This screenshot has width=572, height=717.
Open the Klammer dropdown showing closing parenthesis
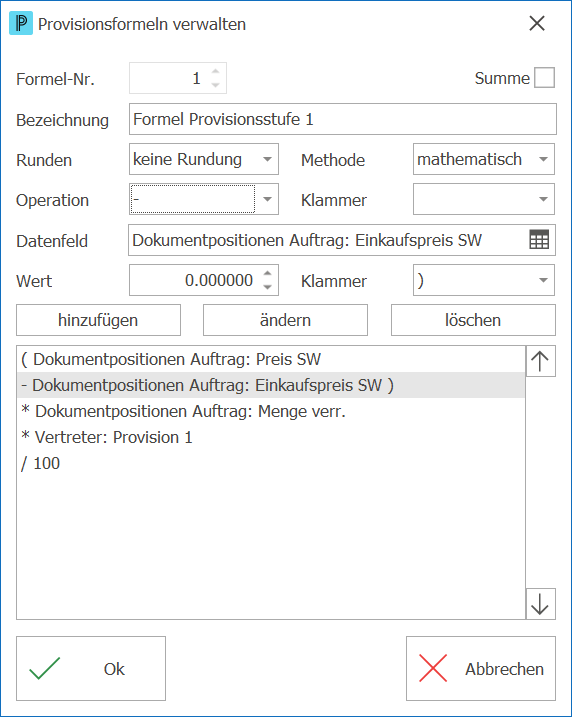pos(484,280)
